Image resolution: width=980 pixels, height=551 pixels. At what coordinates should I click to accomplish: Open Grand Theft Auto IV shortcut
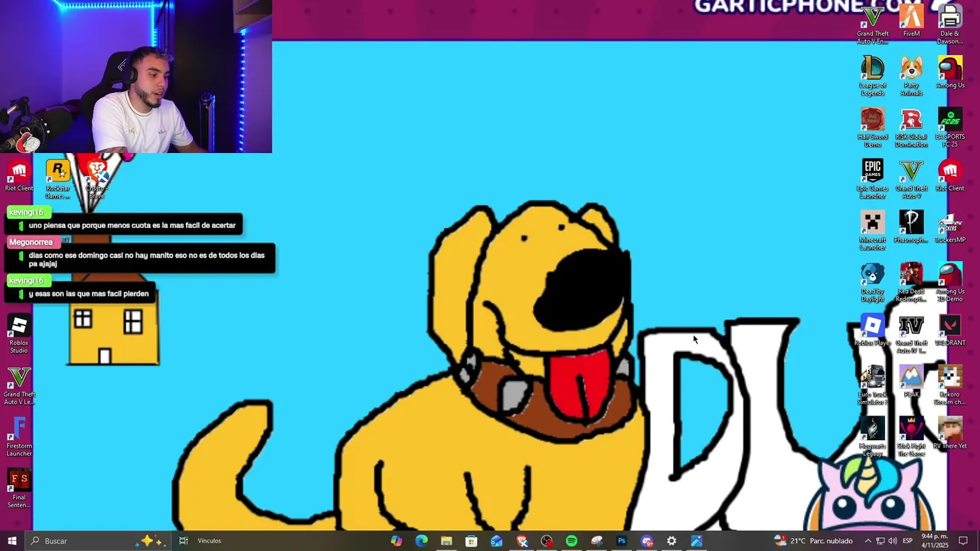pyautogui.click(x=911, y=333)
